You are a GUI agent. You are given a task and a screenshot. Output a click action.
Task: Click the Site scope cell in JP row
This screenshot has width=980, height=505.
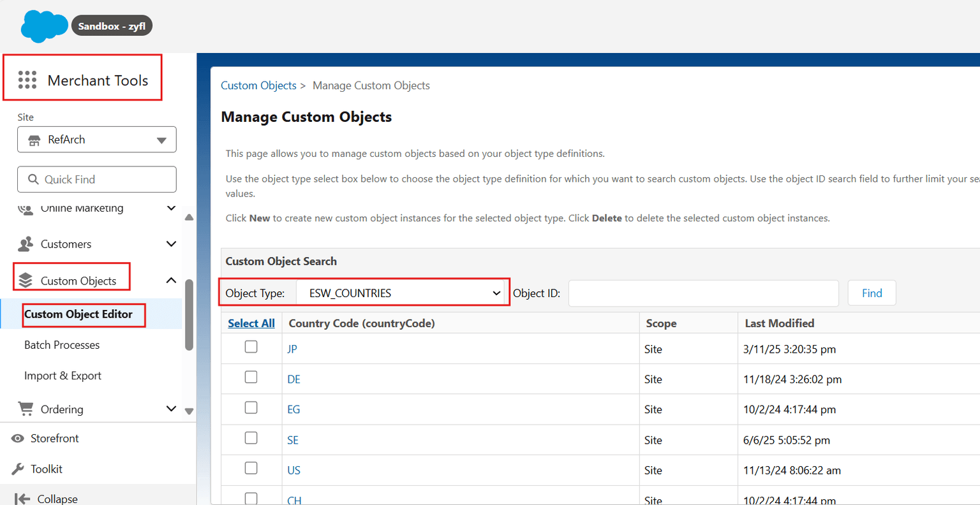point(653,349)
